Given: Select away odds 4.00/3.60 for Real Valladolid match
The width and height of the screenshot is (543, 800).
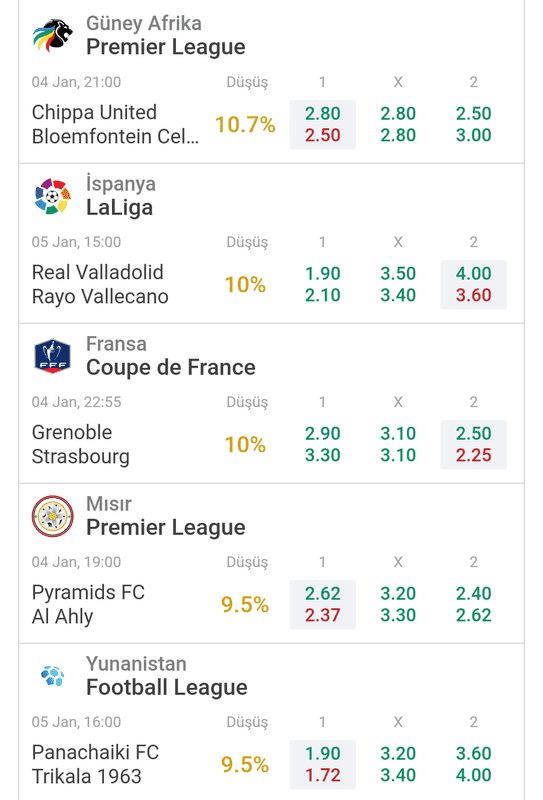Looking at the screenshot, I should click(x=474, y=285).
